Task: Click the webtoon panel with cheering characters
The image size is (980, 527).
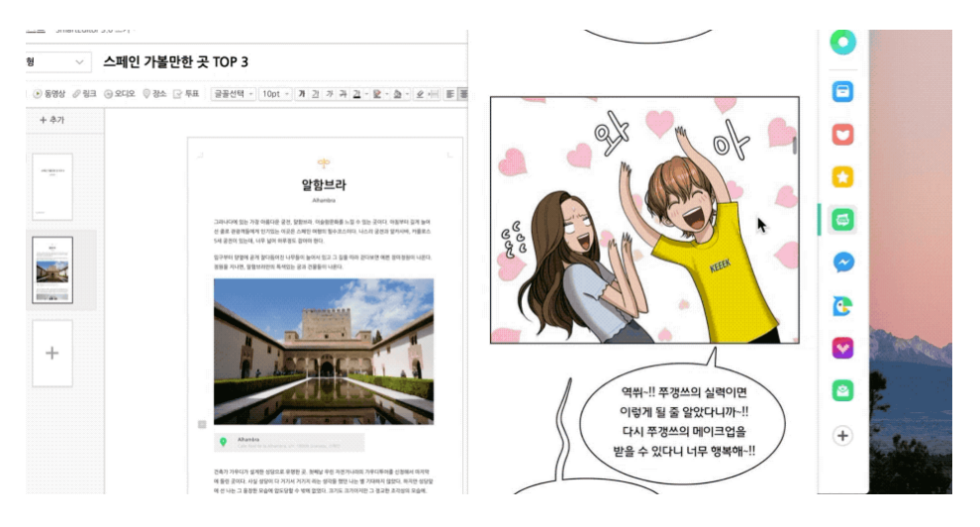Action: [x=644, y=220]
